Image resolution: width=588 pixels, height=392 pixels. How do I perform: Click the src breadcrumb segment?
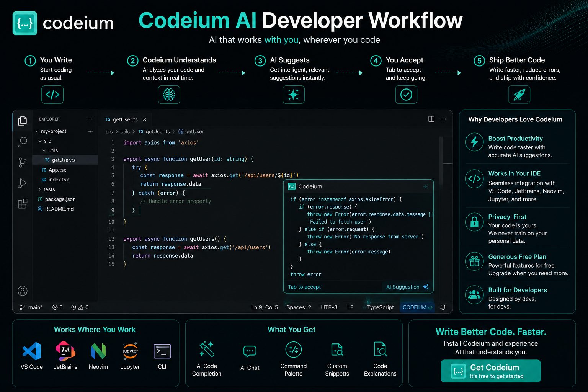[x=109, y=131]
